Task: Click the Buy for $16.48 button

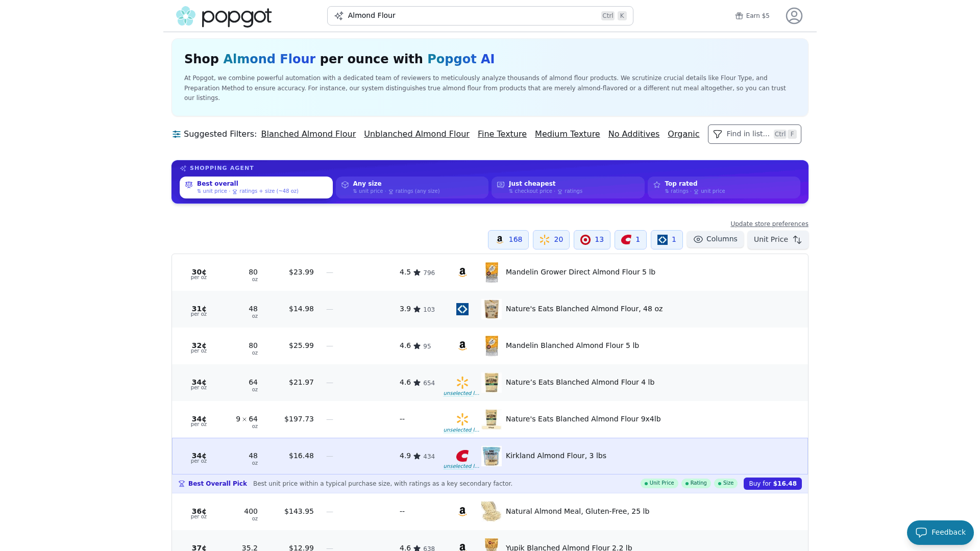Action: [772, 484]
